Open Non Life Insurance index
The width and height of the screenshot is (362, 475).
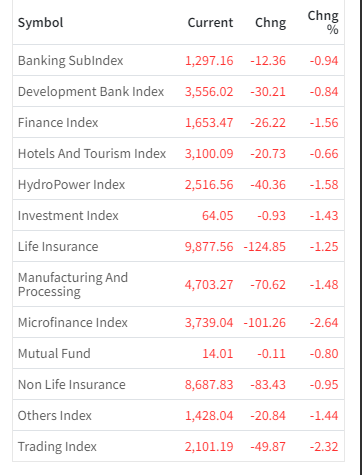pyautogui.click(x=178, y=384)
